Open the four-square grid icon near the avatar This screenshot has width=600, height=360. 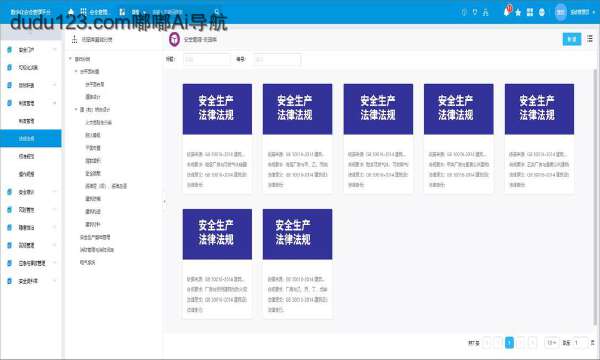[x=530, y=12]
